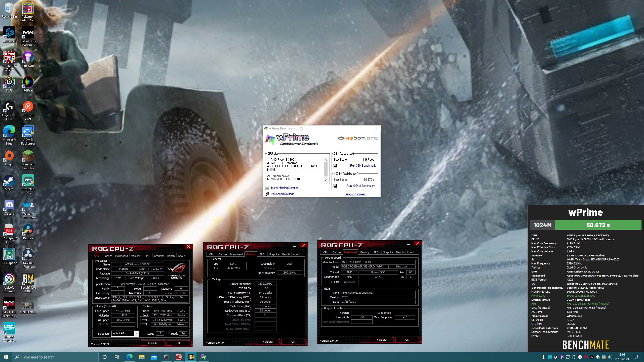Click Validate in right CPU-Z window
Viewport: 644px width, 362px height.
coord(382,340)
